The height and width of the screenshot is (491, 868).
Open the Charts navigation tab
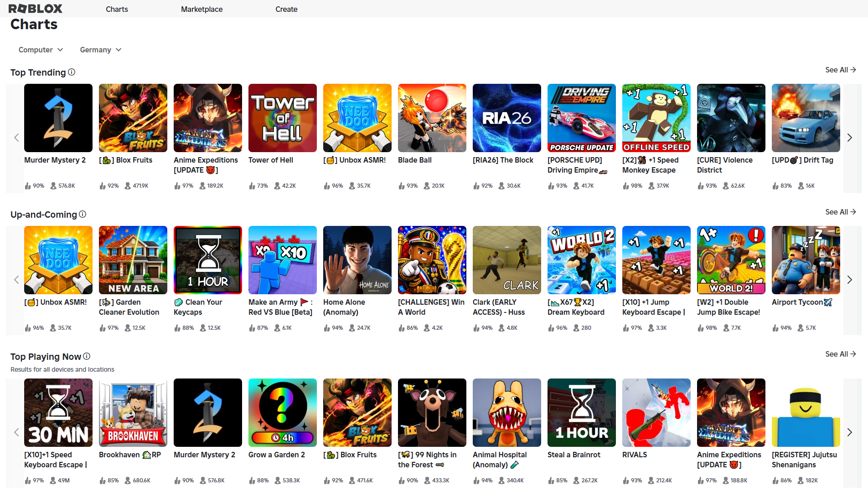[x=117, y=9]
